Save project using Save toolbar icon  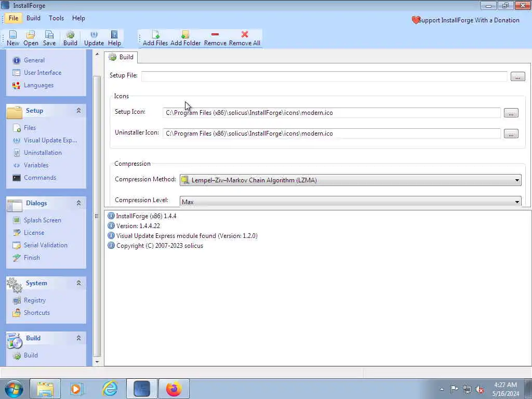[49, 38]
